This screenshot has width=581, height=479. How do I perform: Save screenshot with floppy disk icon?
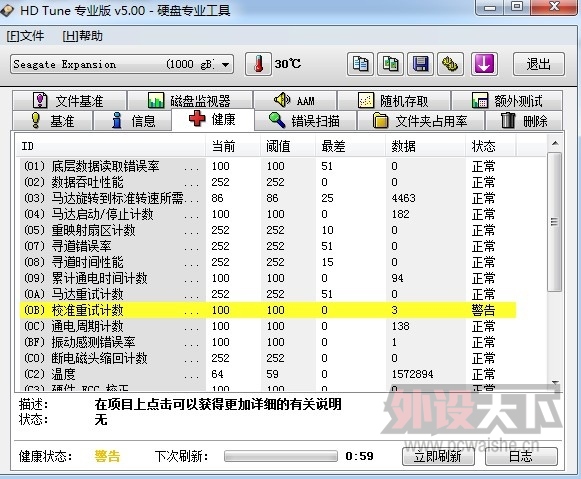pos(421,64)
